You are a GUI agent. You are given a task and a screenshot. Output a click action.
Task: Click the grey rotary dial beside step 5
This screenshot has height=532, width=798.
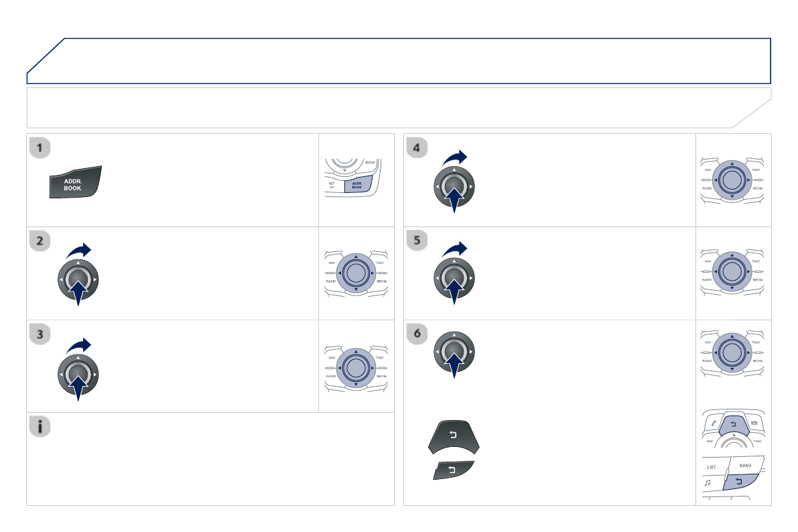click(454, 280)
